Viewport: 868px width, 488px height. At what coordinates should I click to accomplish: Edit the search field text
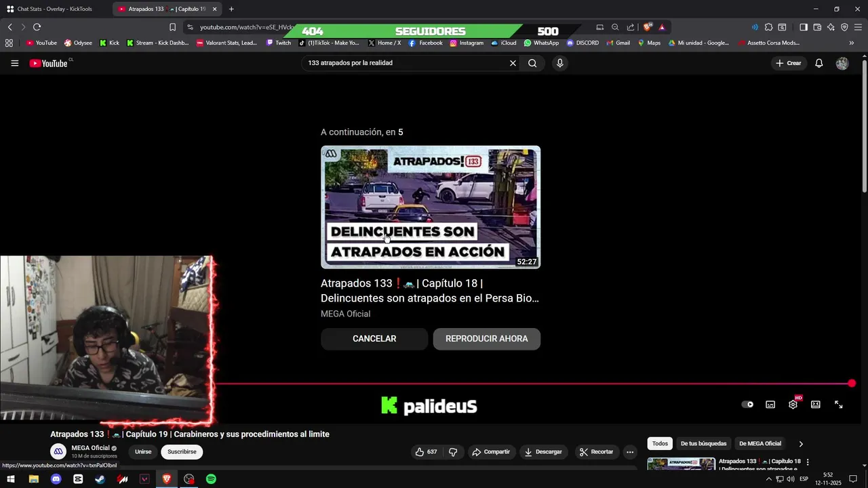(406, 63)
